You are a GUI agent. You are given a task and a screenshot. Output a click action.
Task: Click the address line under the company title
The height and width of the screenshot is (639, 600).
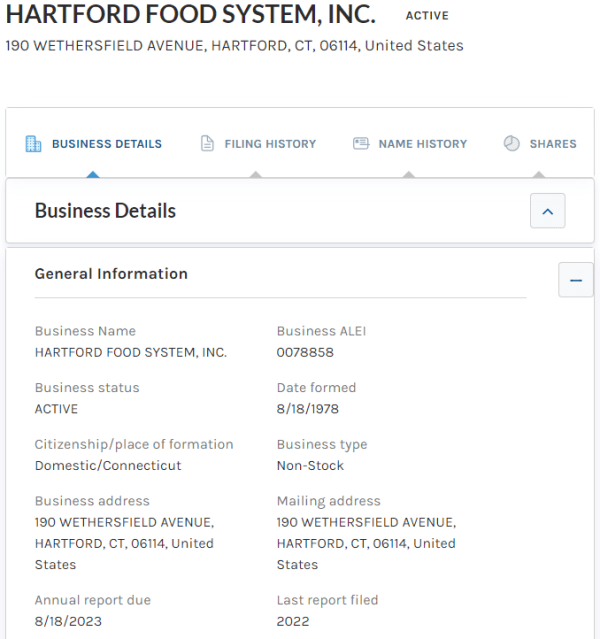[x=234, y=46]
